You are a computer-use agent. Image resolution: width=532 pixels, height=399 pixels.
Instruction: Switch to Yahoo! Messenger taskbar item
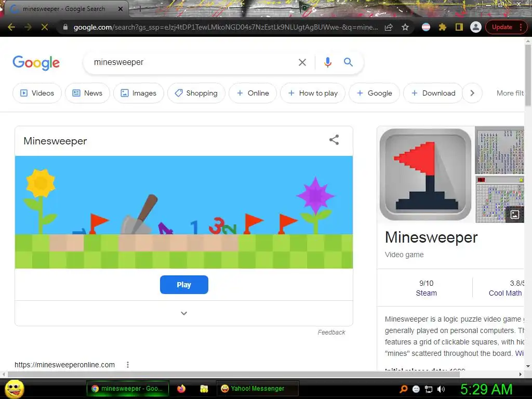click(258, 389)
